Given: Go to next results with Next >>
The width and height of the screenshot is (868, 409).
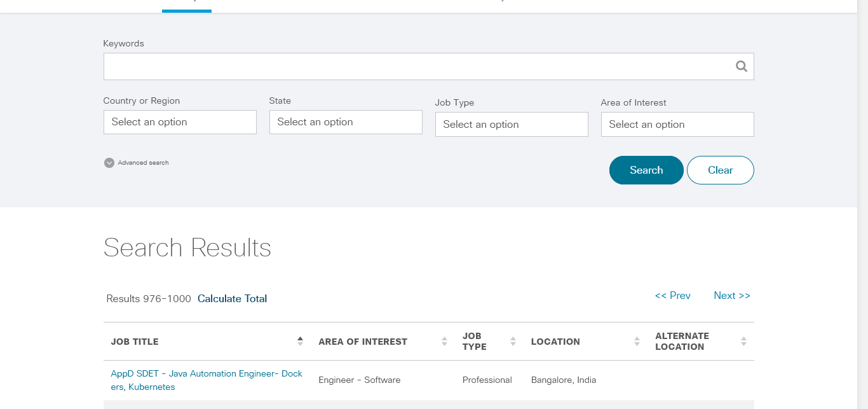Looking at the screenshot, I should (x=731, y=296).
